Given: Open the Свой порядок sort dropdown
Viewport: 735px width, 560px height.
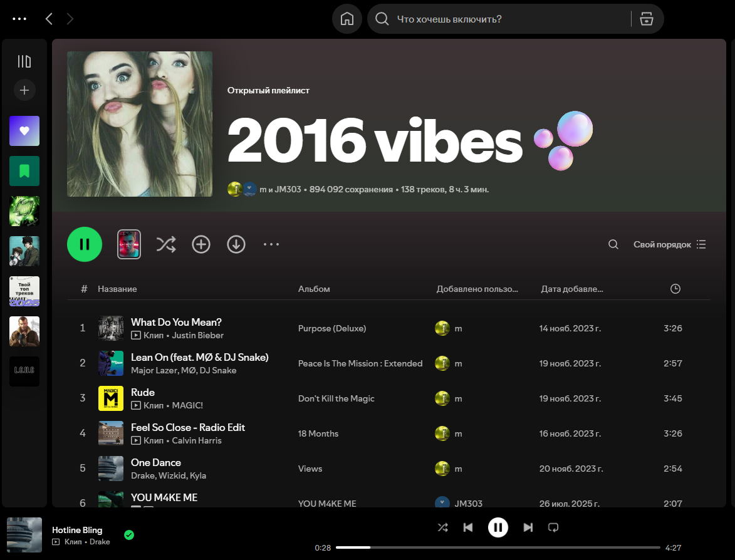Looking at the screenshot, I should tap(669, 244).
